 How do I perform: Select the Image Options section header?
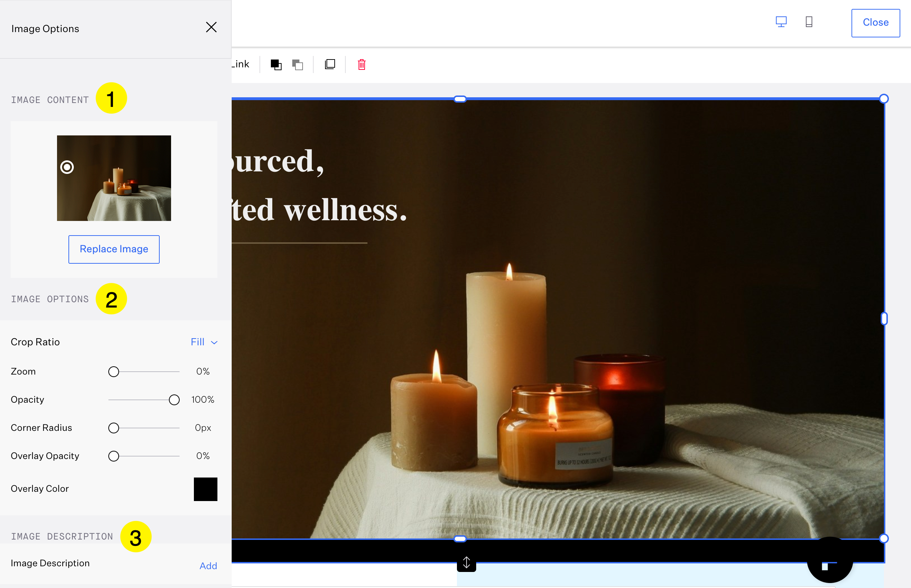coord(50,299)
